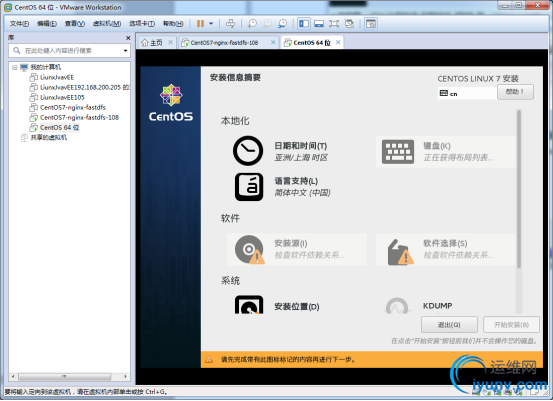553x401 pixels.
Task: Click the take snapshot toolbar icon
Action: [x=252, y=24]
